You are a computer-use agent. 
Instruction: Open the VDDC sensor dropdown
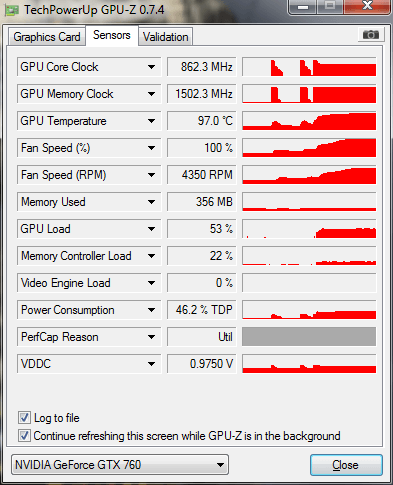tap(151, 364)
